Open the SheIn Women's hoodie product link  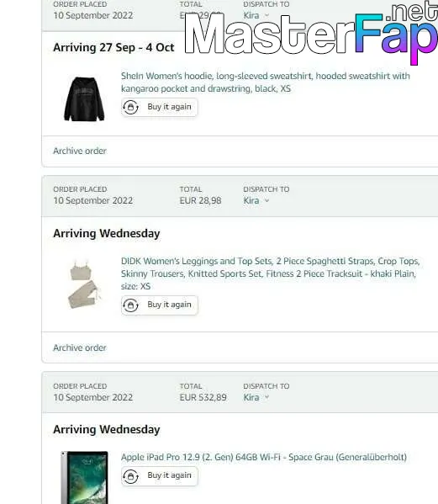tap(266, 82)
